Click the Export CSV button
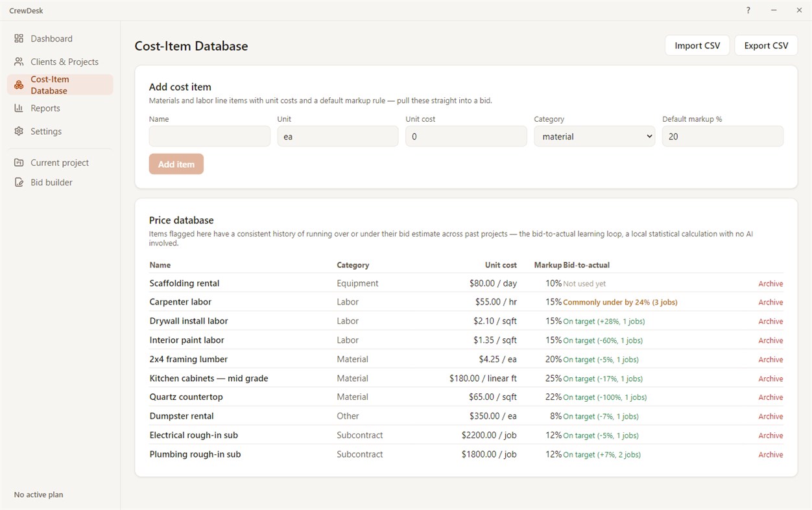 coord(766,45)
